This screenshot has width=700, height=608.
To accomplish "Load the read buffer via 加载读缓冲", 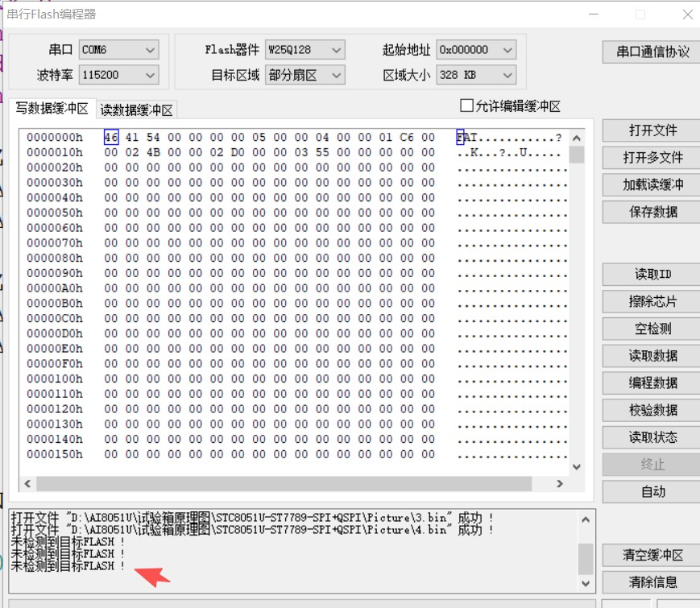I will [649, 184].
